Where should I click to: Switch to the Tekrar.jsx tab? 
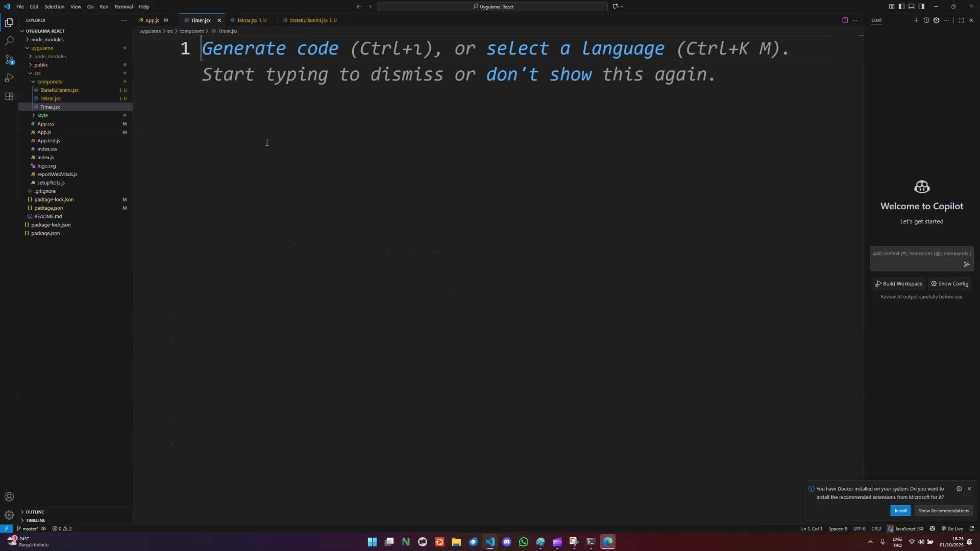coord(247,20)
